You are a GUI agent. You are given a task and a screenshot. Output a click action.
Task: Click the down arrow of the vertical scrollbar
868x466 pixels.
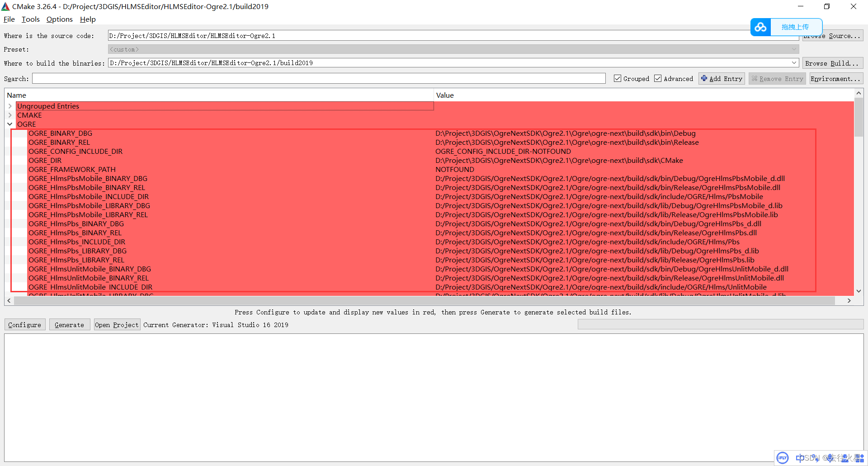coord(859,291)
